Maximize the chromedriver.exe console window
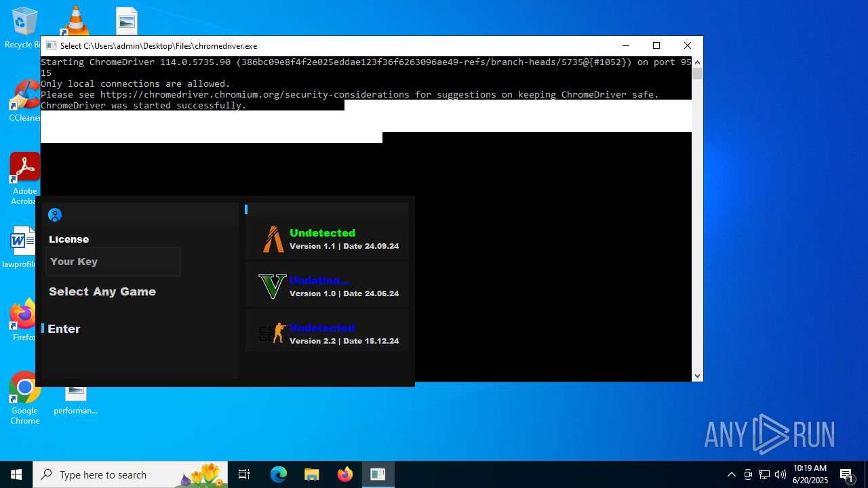The height and width of the screenshot is (488, 868). 656,45
